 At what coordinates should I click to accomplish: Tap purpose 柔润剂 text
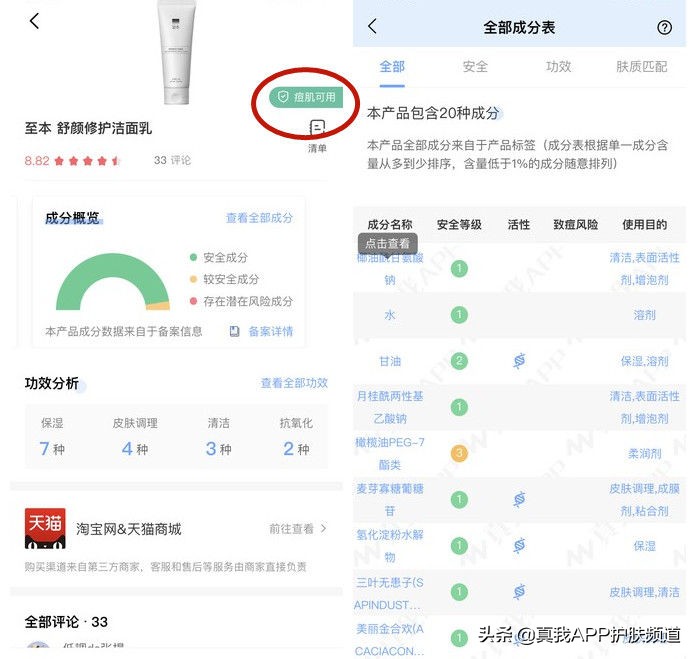(x=645, y=454)
